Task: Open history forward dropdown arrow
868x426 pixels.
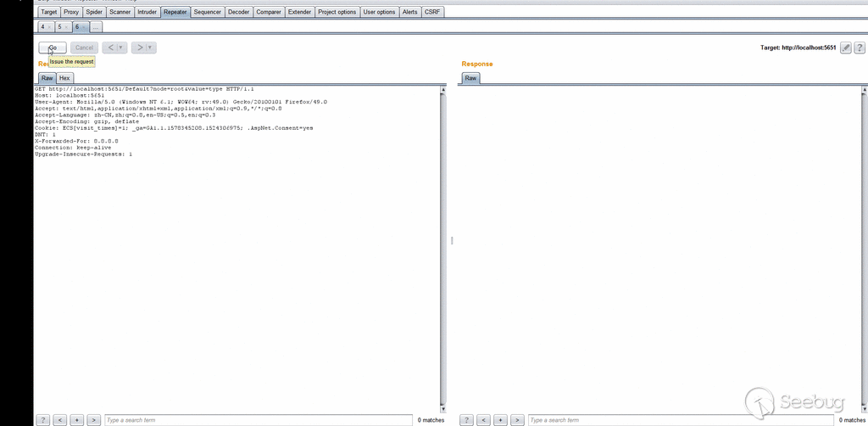Action: pos(150,48)
